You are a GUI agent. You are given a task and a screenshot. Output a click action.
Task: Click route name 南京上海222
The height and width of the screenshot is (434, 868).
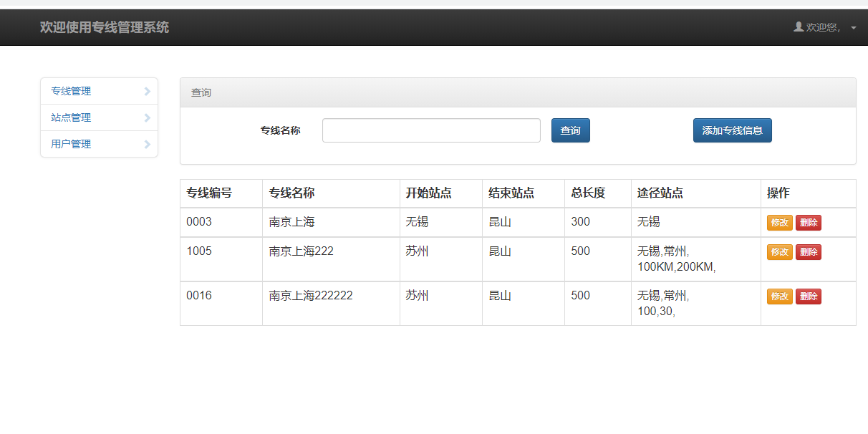pyautogui.click(x=302, y=251)
